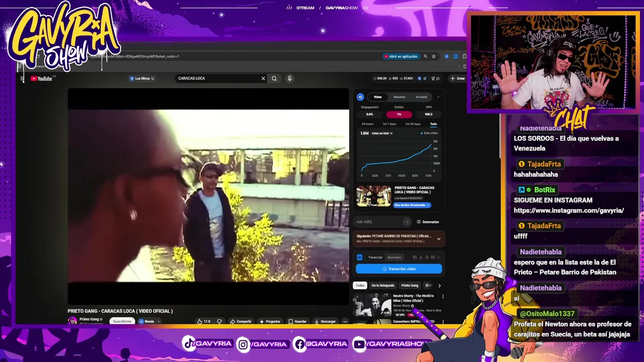
Task: Dislike the video with the thumbs down
Action: (219, 321)
